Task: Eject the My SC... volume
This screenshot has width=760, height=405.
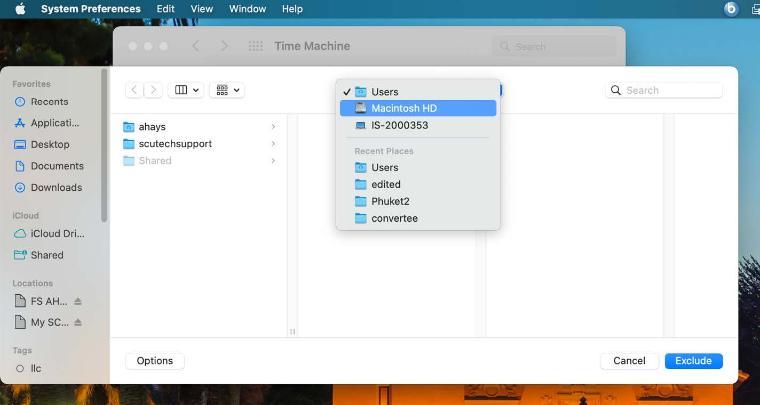Action: pyautogui.click(x=78, y=322)
